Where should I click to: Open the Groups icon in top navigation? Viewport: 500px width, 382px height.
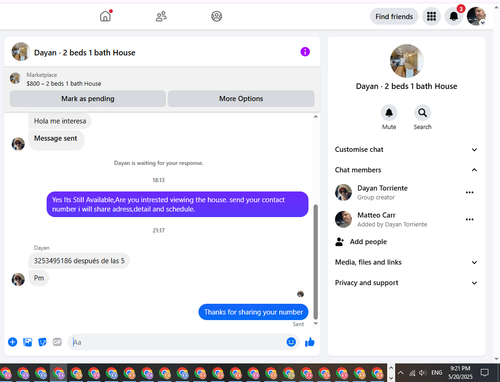click(217, 16)
